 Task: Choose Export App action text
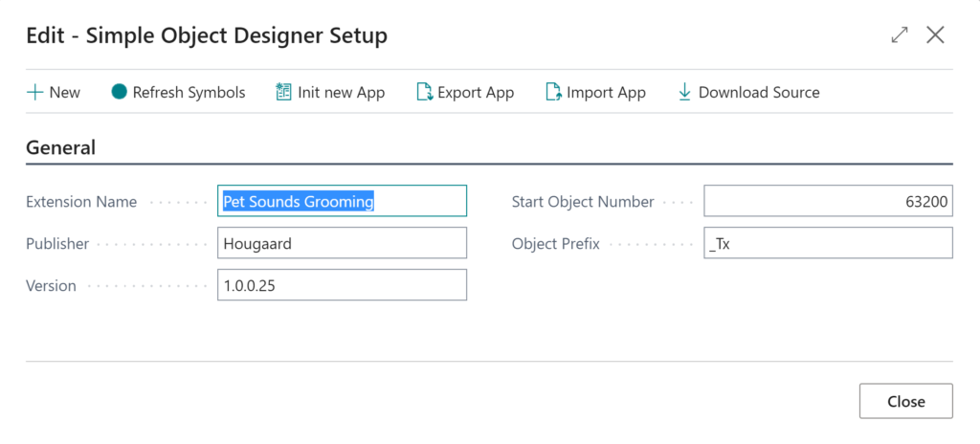(476, 93)
